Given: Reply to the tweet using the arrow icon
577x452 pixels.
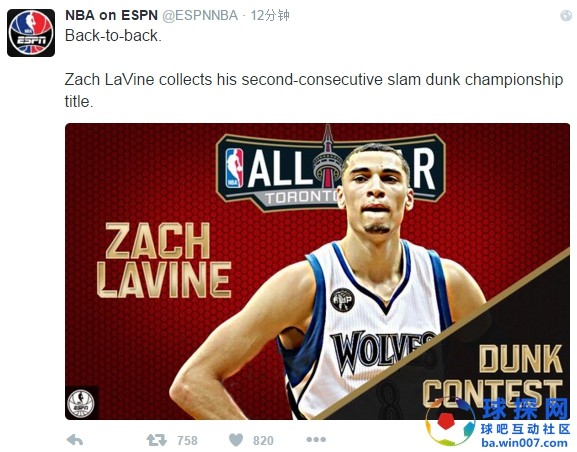Looking at the screenshot, I should [x=75, y=439].
